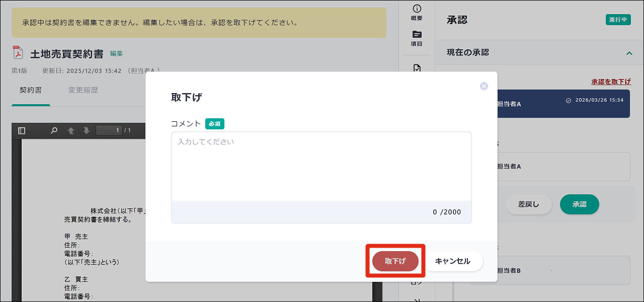Collapse the 現在の承認 section chevron

(x=629, y=53)
